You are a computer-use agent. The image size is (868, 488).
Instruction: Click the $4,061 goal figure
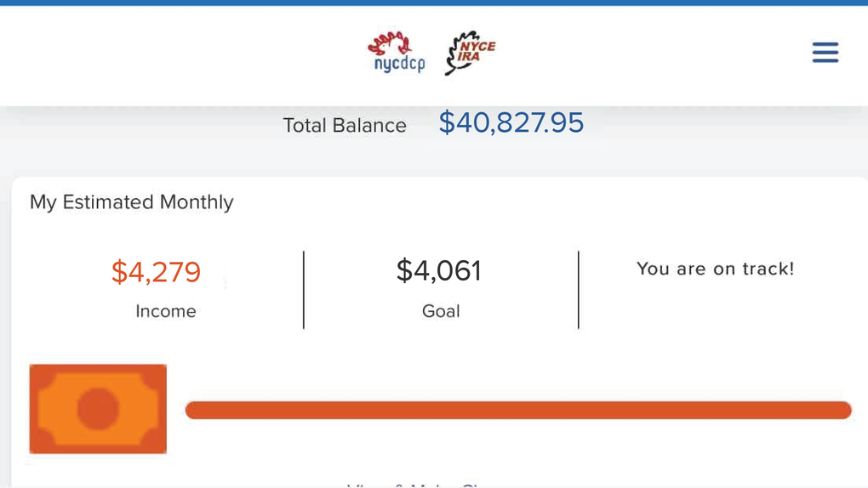tap(439, 270)
